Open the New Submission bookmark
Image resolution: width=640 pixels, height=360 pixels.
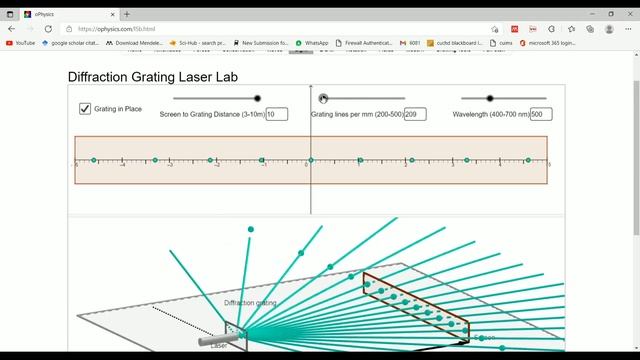[261, 43]
